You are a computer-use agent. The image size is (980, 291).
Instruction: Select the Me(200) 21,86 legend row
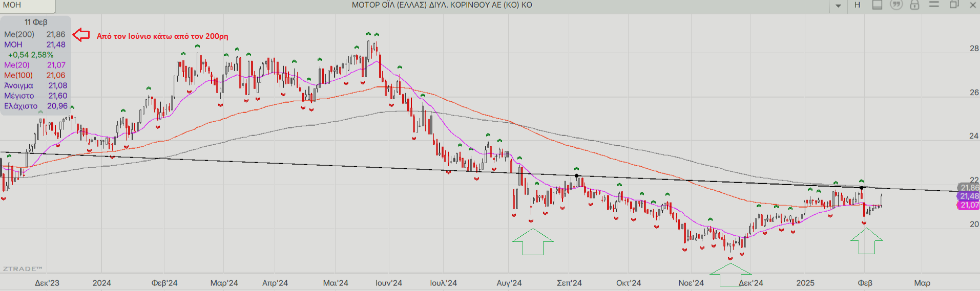point(35,34)
